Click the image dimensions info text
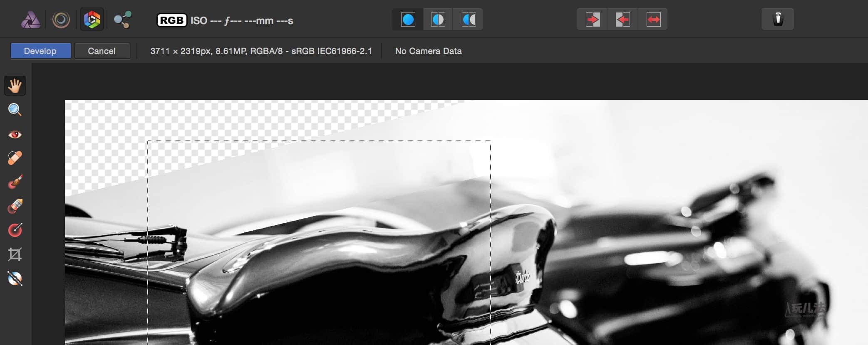This screenshot has width=868, height=345. pos(261,51)
